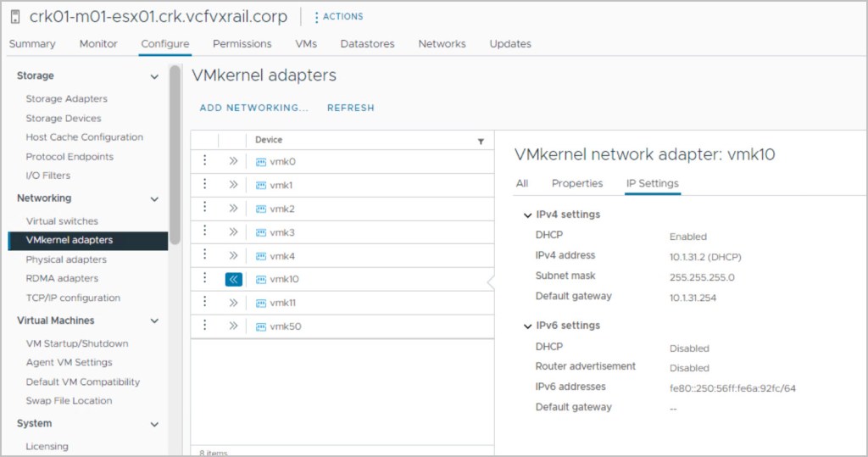
Task: Collapse the IPv4 settings section
Action: tap(528, 215)
